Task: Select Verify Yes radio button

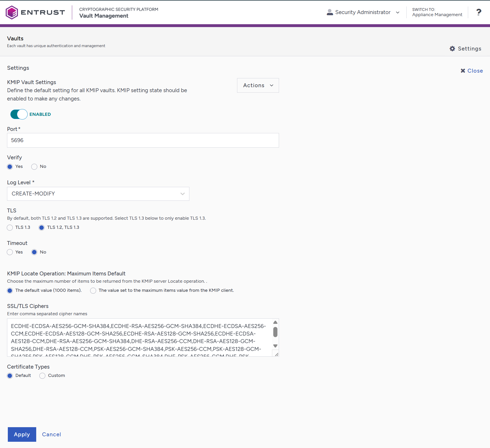Action: [x=10, y=167]
